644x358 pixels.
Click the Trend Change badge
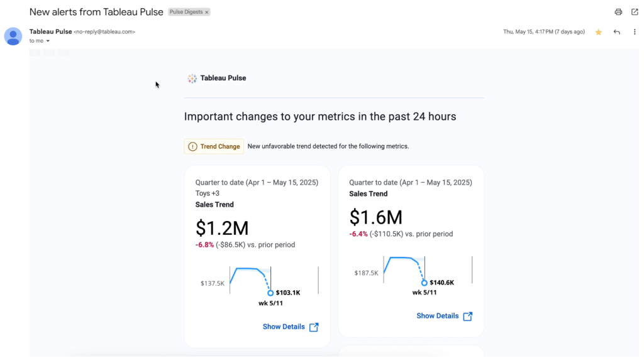pos(214,146)
